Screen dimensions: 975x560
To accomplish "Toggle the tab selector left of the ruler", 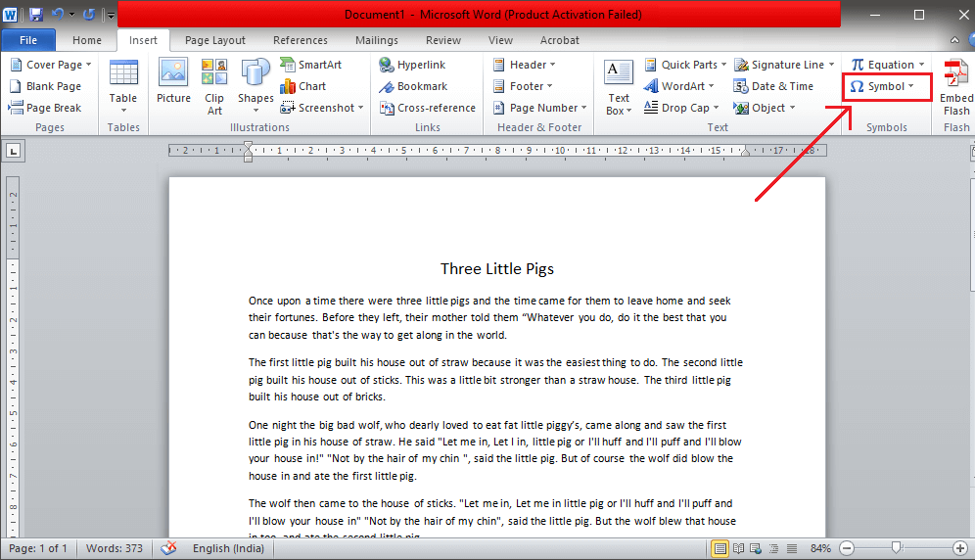I will [14, 150].
